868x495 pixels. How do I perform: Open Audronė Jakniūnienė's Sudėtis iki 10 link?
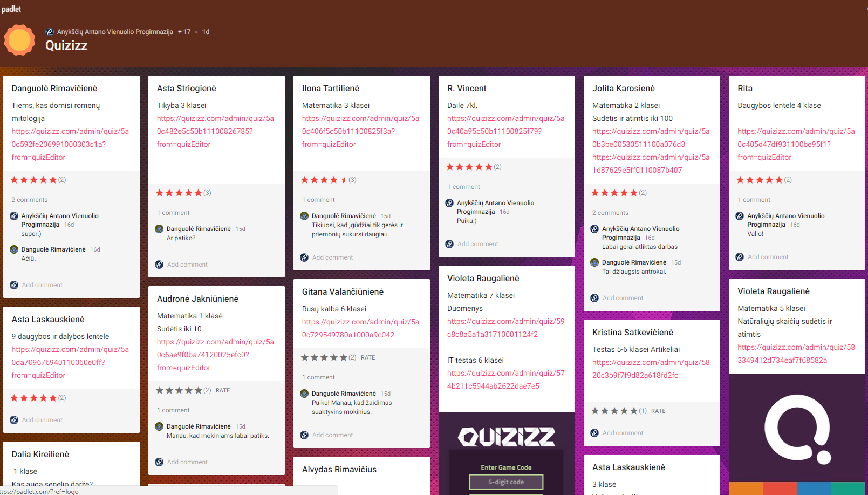point(215,355)
